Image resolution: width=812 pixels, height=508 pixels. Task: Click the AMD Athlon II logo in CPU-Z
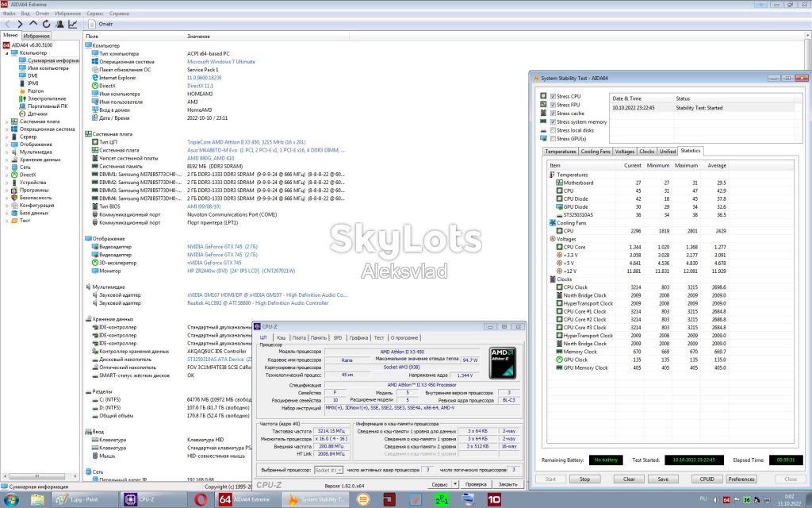point(502,363)
